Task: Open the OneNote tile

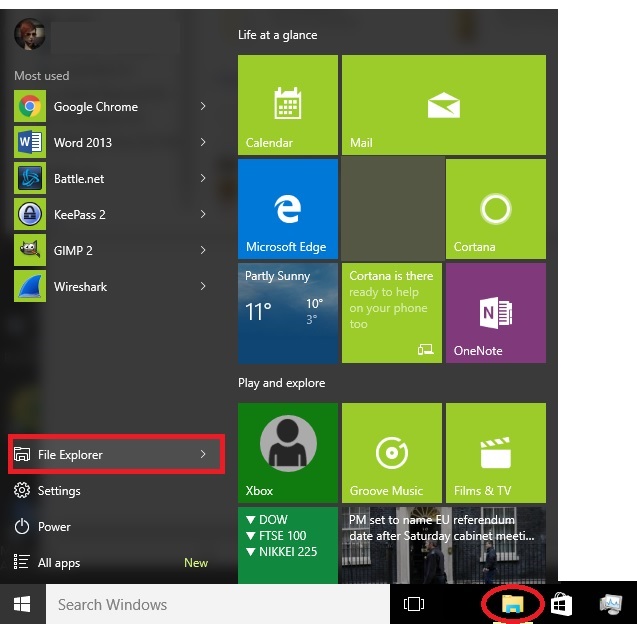Action: (496, 313)
